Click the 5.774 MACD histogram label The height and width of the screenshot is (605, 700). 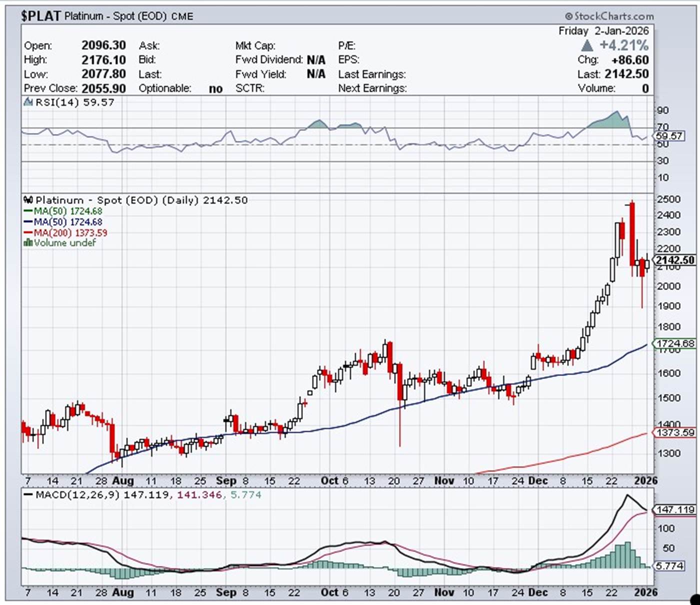pos(669,566)
